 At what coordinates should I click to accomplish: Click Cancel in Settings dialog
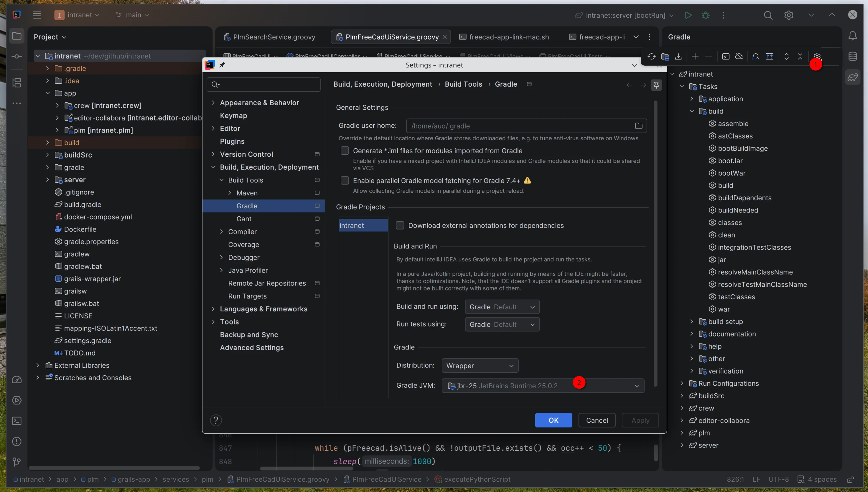[597, 420]
